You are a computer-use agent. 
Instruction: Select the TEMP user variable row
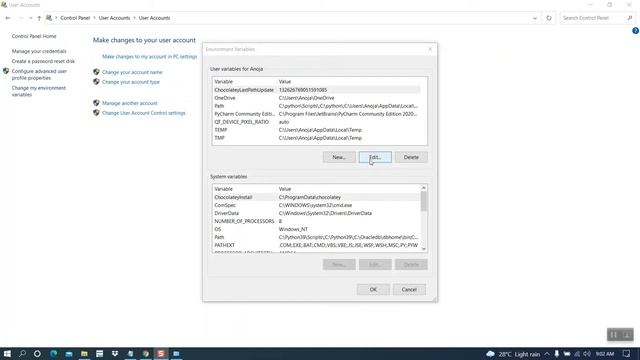317,130
